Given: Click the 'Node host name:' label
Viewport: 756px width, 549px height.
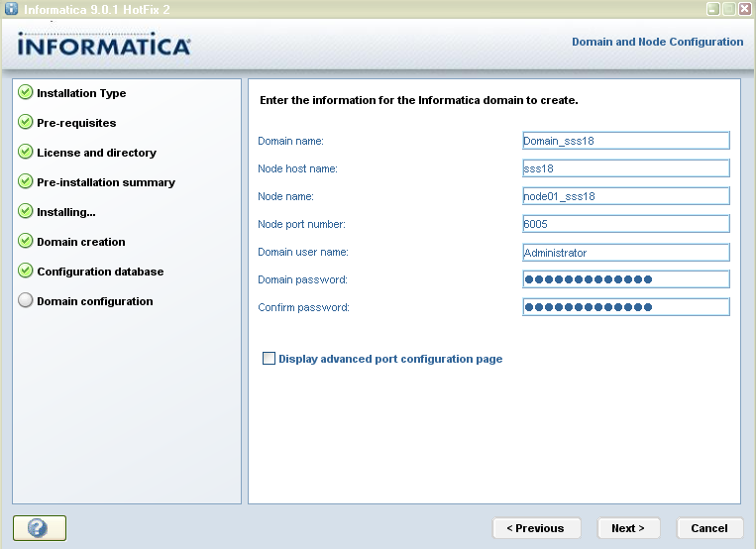Looking at the screenshot, I should pos(297,168).
